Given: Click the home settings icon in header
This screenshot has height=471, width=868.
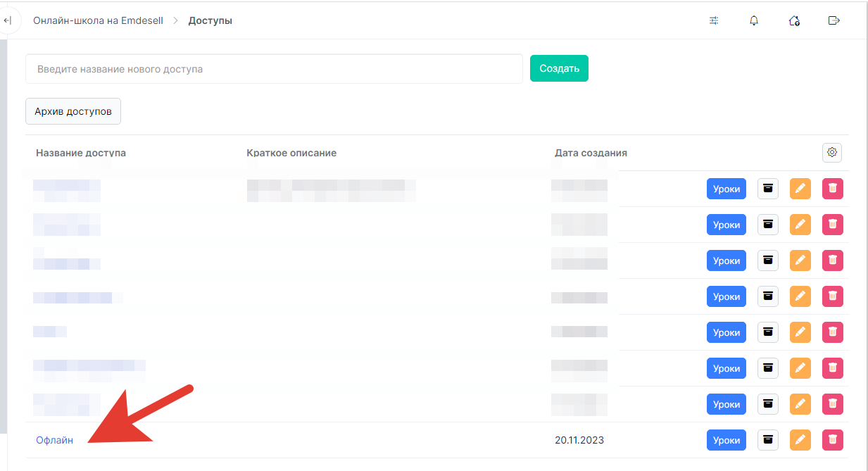Looking at the screenshot, I should (794, 20).
